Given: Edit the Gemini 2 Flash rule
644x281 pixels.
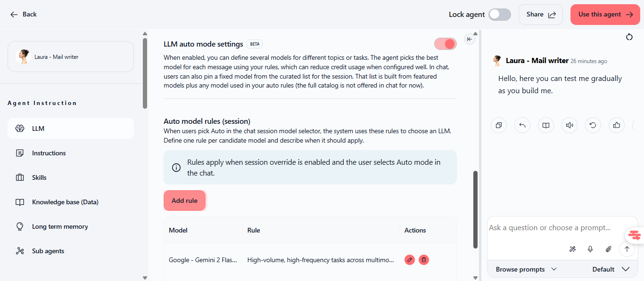Looking at the screenshot, I should (410, 260).
